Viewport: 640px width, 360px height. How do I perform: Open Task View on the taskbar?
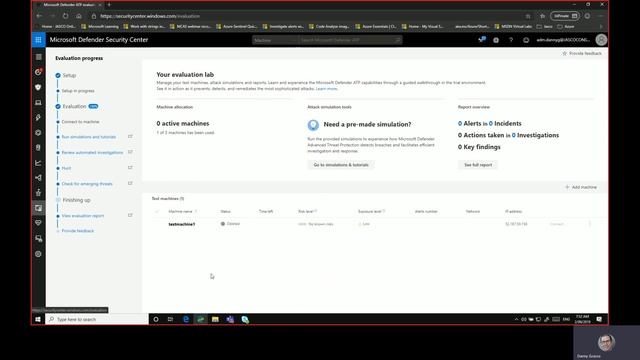pyautogui.click(x=170, y=319)
